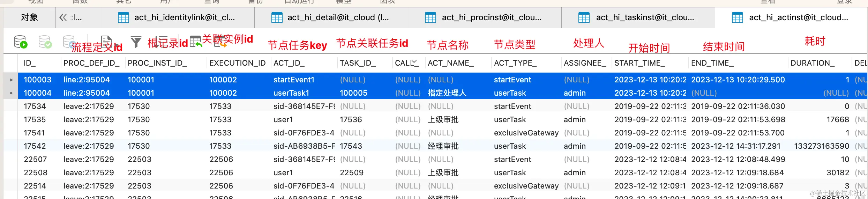
Task: Switch to act_hi_identitylink@it_cl... tab
Action: pyautogui.click(x=178, y=17)
